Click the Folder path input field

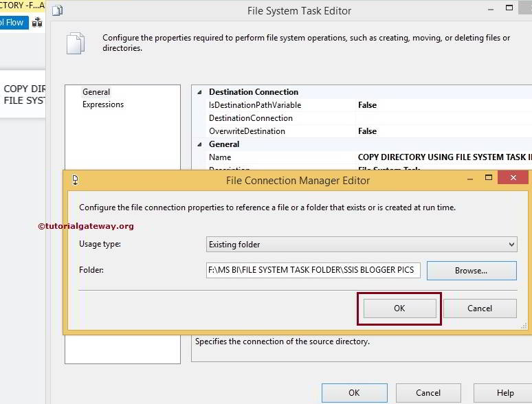[313, 270]
